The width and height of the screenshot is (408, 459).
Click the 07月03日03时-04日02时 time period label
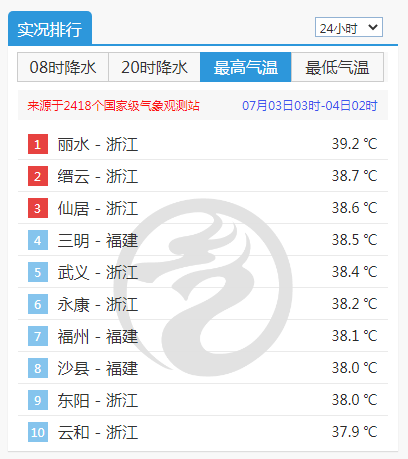(310, 106)
